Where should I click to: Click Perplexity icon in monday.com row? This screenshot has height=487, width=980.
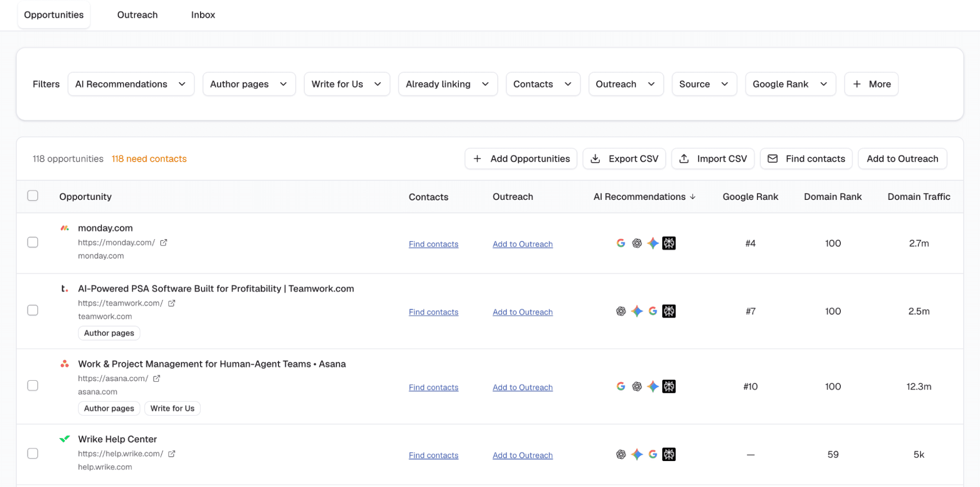coord(669,243)
